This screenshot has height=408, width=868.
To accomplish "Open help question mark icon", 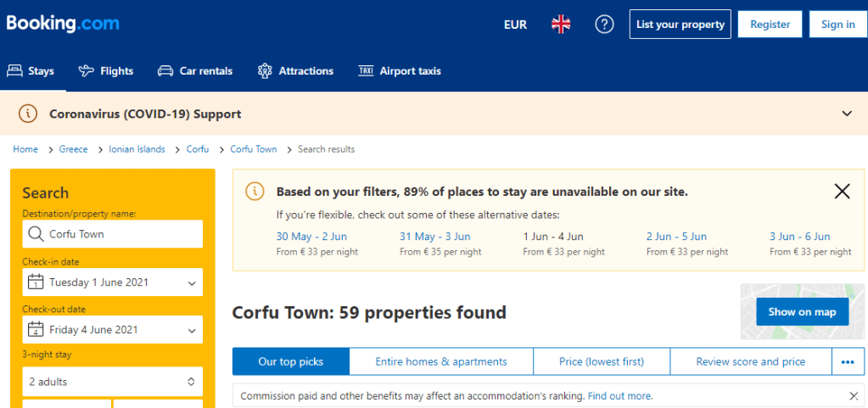I will click(x=604, y=25).
